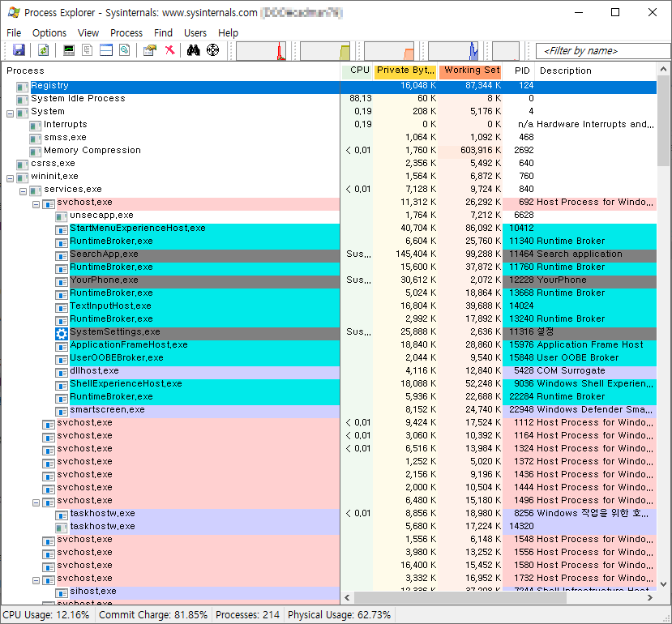Select UserOOBEBroker.exe process
Image resolution: width=672 pixels, height=624 pixels.
(117, 358)
